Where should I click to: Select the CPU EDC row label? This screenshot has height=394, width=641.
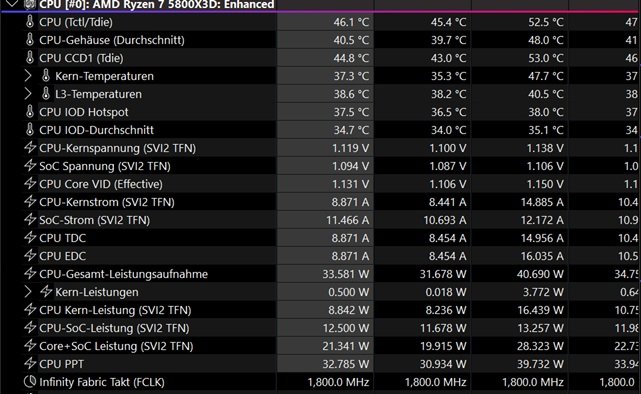(63, 256)
